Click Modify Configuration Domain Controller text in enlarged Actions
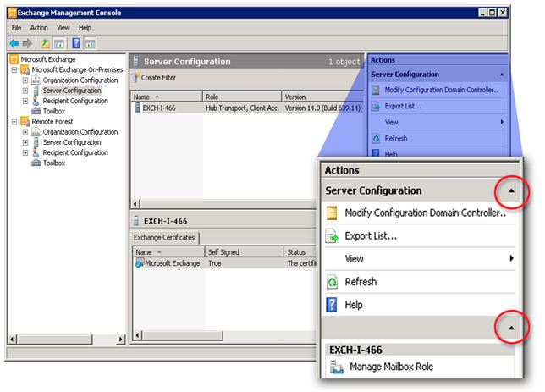This screenshot has width=545, height=392. (x=426, y=213)
